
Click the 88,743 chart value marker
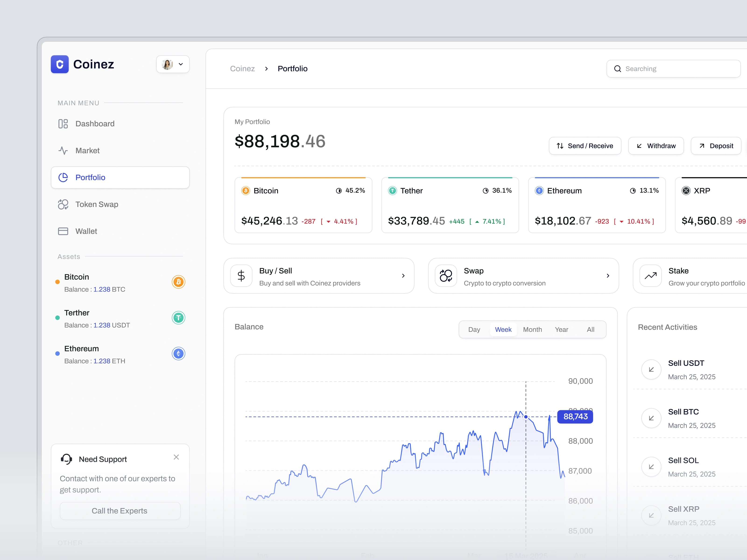(x=575, y=416)
